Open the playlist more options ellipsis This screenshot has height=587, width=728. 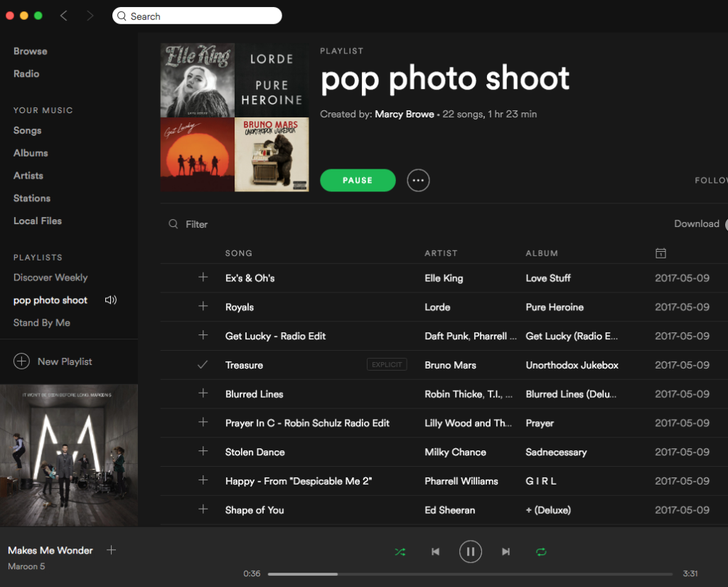pos(418,181)
